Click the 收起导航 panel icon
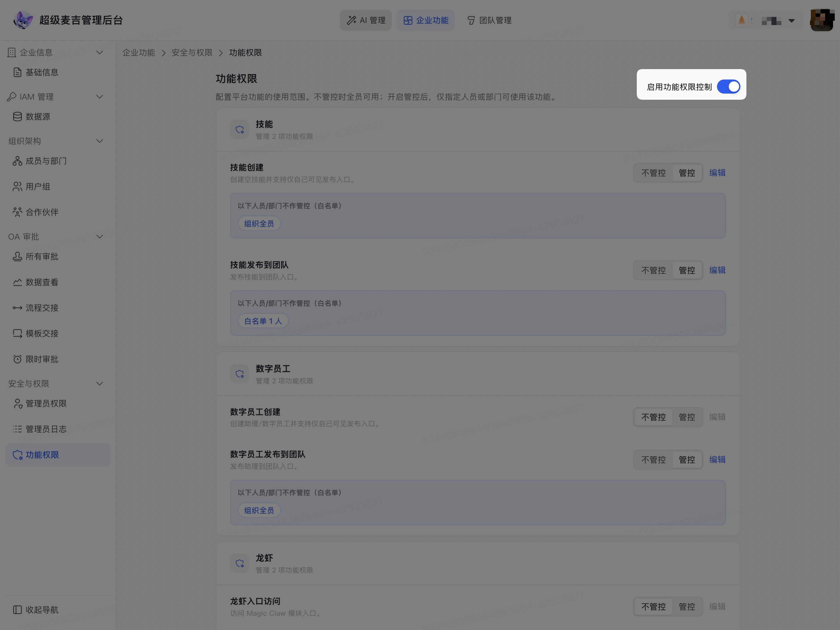 coord(17,610)
